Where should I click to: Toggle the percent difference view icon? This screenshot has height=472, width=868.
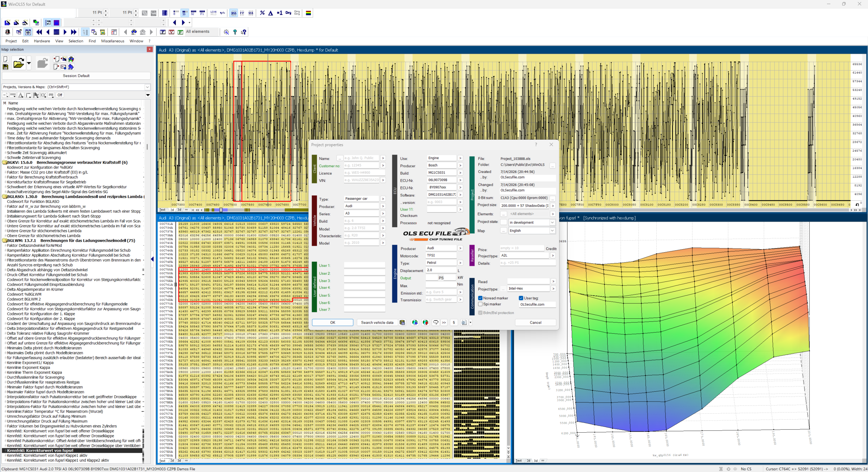point(262,13)
